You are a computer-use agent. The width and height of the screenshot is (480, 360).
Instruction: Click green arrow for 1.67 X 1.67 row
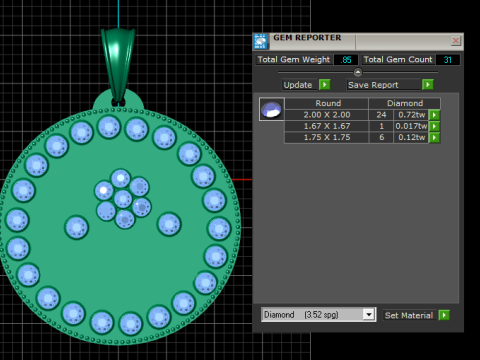point(434,126)
